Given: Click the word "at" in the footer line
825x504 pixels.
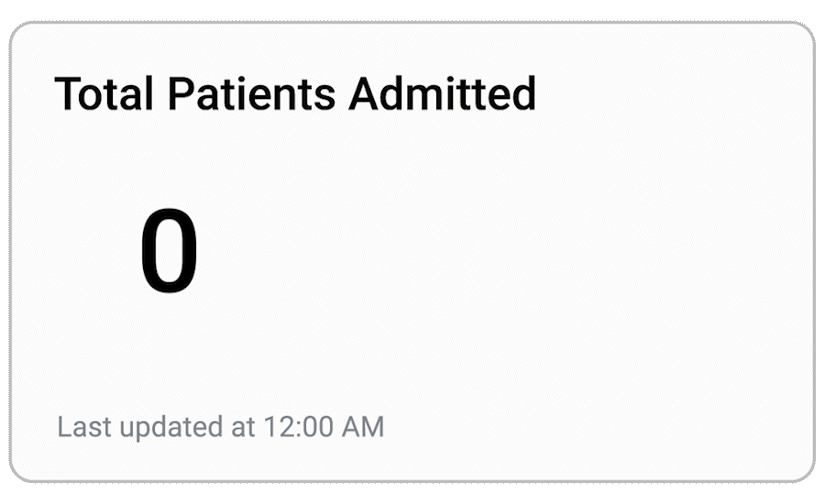Looking at the screenshot, I should (242, 427).
